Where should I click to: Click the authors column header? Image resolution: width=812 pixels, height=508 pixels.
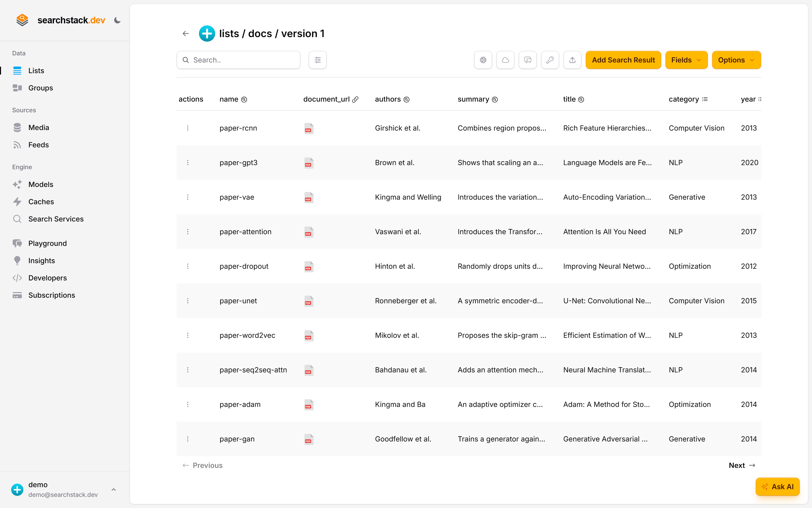(392, 100)
